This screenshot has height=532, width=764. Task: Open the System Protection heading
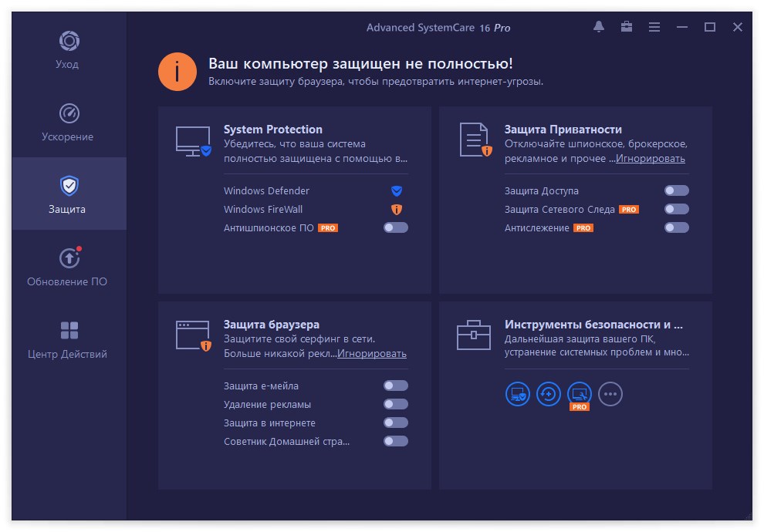point(273,130)
